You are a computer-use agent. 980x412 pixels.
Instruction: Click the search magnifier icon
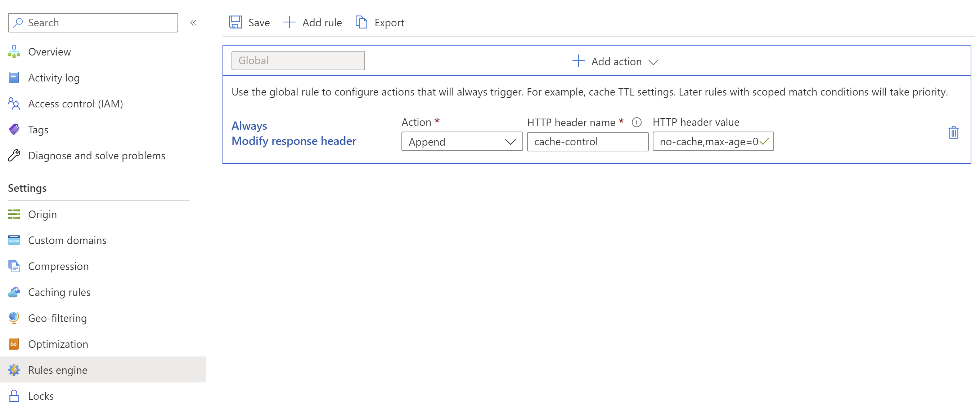(x=18, y=22)
